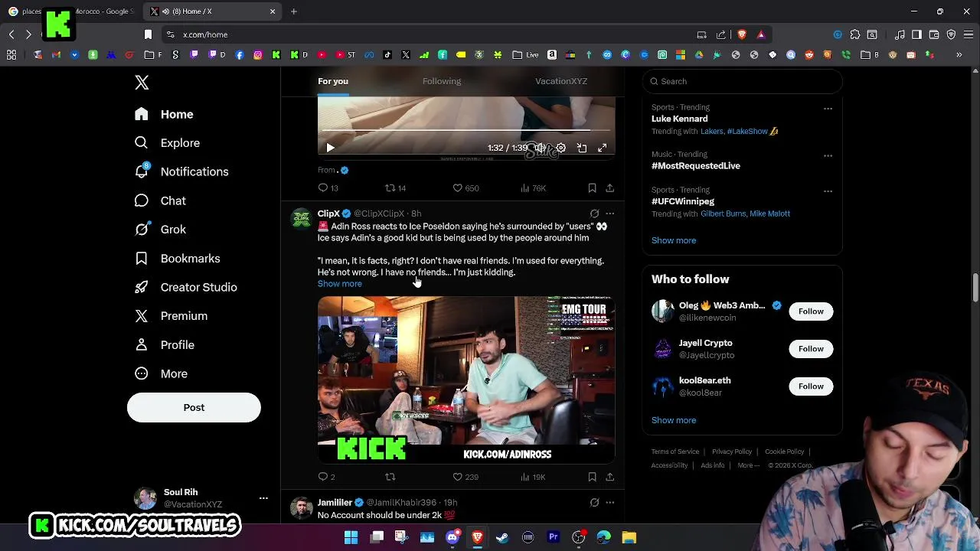980x551 pixels.
Task: Reply to the post with 13 replies
Action: point(328,187)
